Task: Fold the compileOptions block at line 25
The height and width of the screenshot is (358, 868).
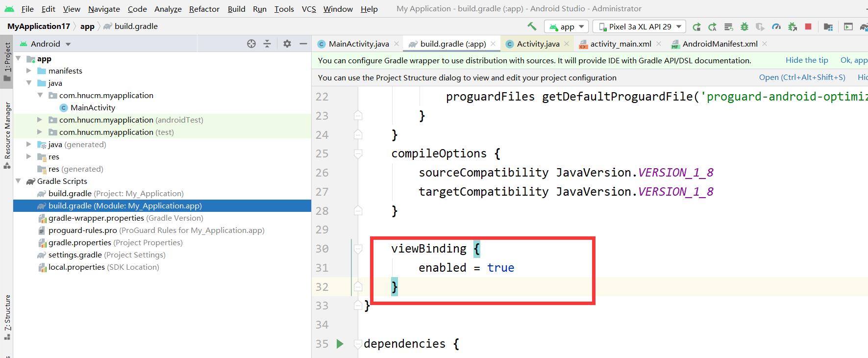Action: 358,153
